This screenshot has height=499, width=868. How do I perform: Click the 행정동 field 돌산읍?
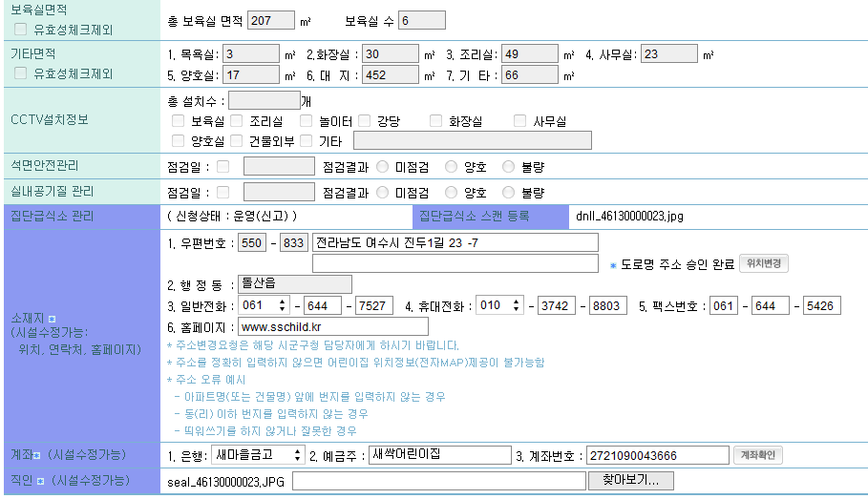tap(294, 283)
